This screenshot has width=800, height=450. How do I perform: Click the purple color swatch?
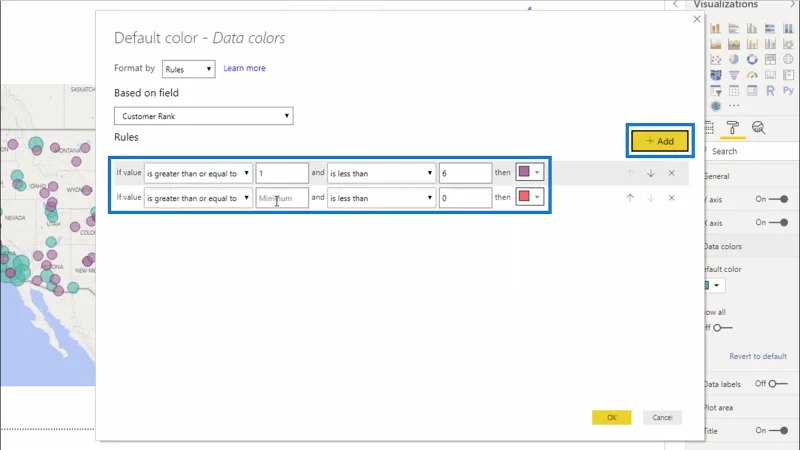click(x=524, y=172)
